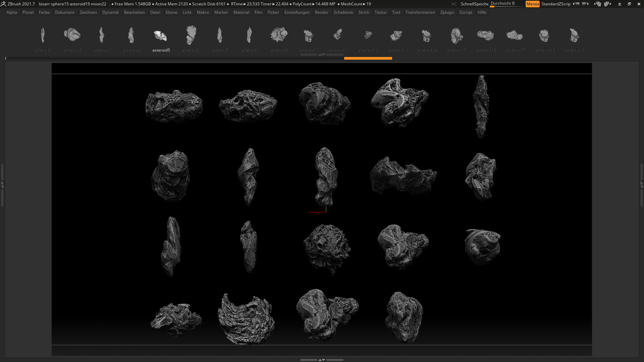
Task: Click the SchnellSpeichern button
Action: 474,4
